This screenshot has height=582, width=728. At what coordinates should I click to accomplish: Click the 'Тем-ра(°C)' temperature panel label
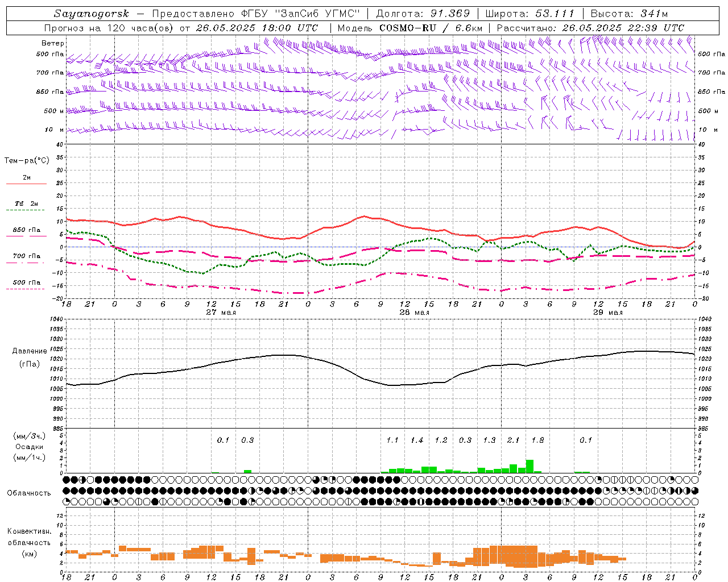coord(27,161)
